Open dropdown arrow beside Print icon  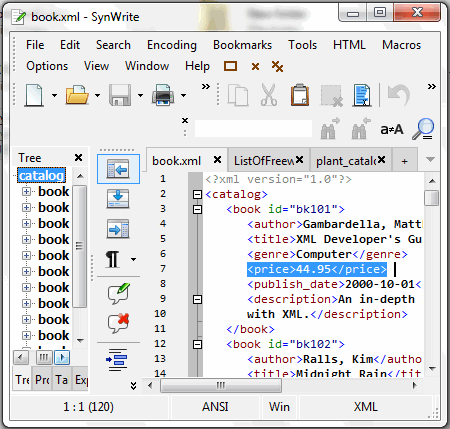(183, 96)
